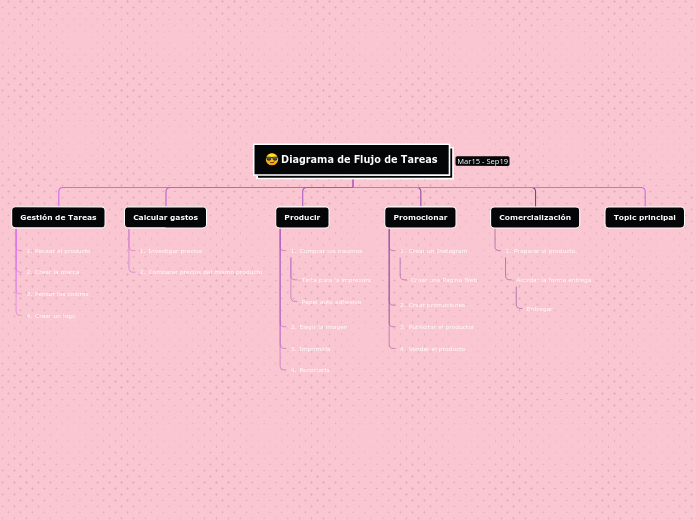Open the 'Mar15 - Sep19' date label

[x=482, y=161]
